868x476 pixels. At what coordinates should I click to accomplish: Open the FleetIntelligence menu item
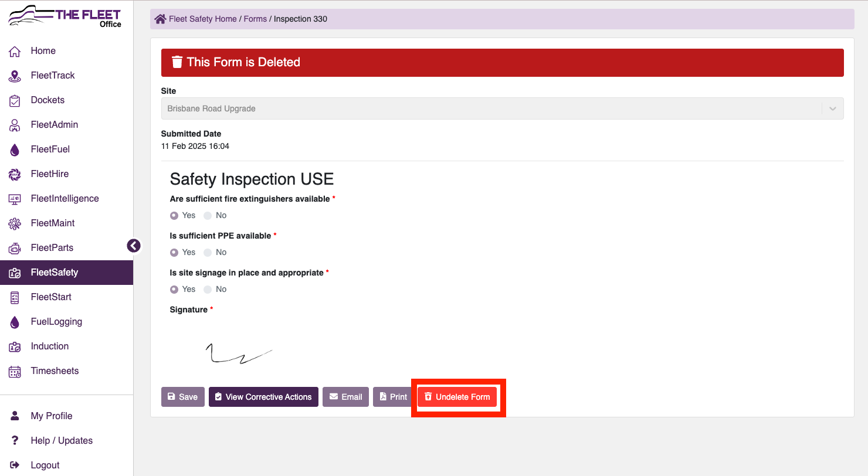tap(66, 199)
